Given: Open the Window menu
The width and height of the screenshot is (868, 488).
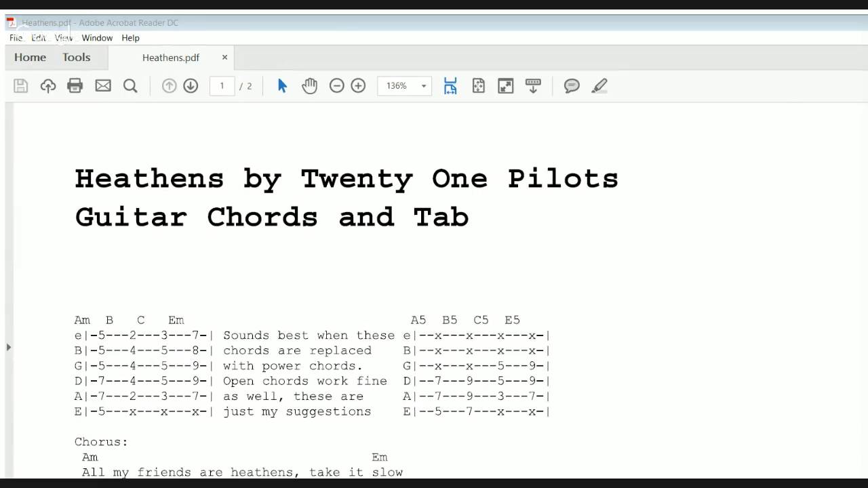Looking at the screenshot, I should point(97,38).
